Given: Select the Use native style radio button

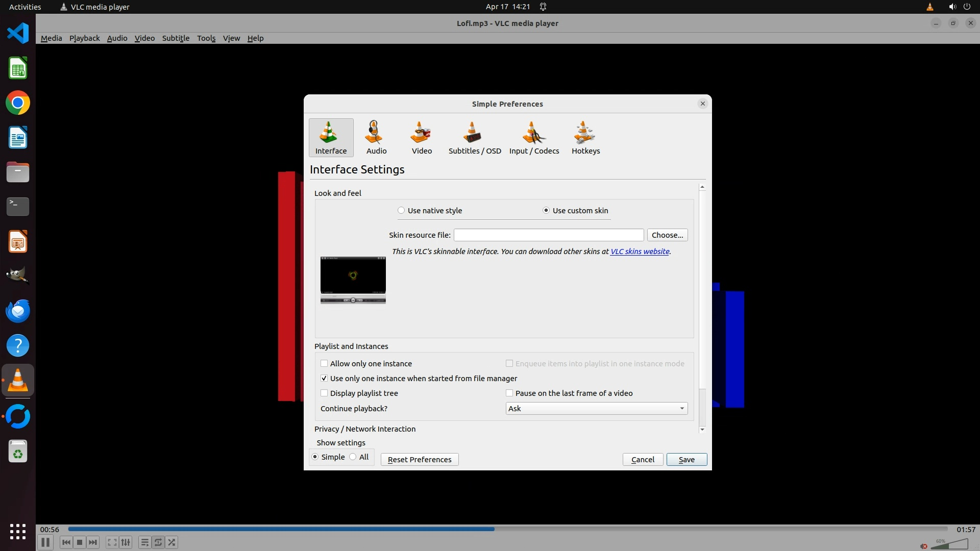Looking at the screenshot, I should pyautogui.click(x=401, y=210).
